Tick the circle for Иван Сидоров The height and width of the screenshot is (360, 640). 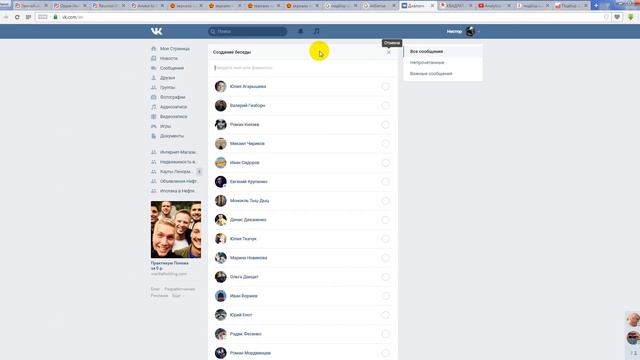point(385,162)
